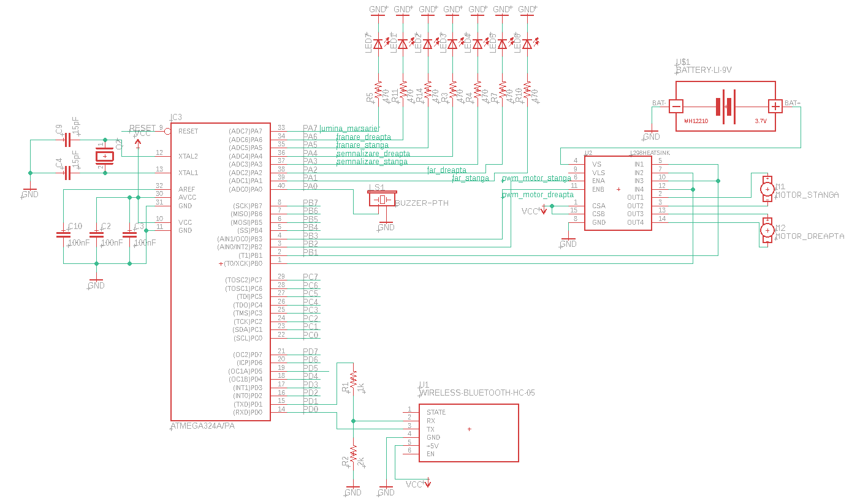The height and width of the screenshot is (504, 860).
Task: Click the OUT4 pin label on L298
Action: [x=636, y=222]
